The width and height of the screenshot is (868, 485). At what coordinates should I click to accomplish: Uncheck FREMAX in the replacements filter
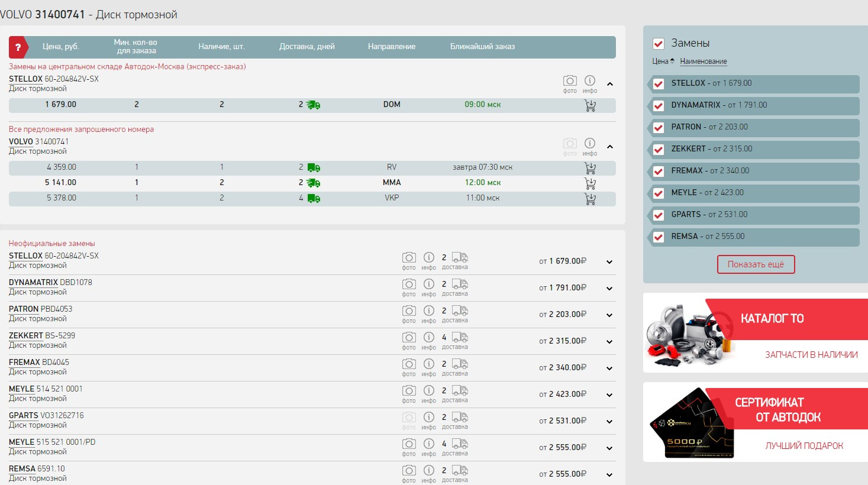[x=658, y=171]
